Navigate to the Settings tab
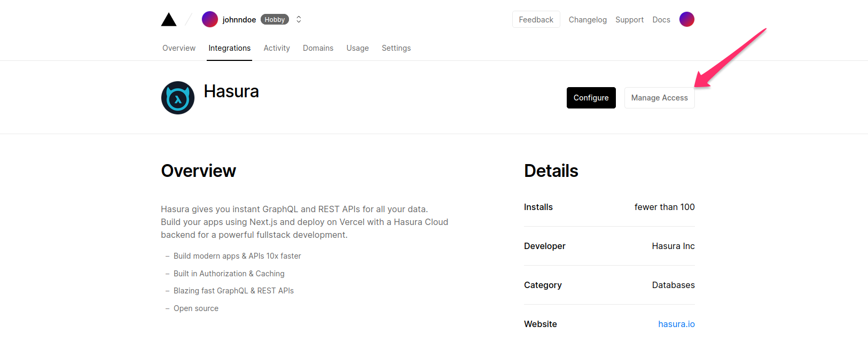The width and height of the screenshot is (868, 349). pos(396,48)
